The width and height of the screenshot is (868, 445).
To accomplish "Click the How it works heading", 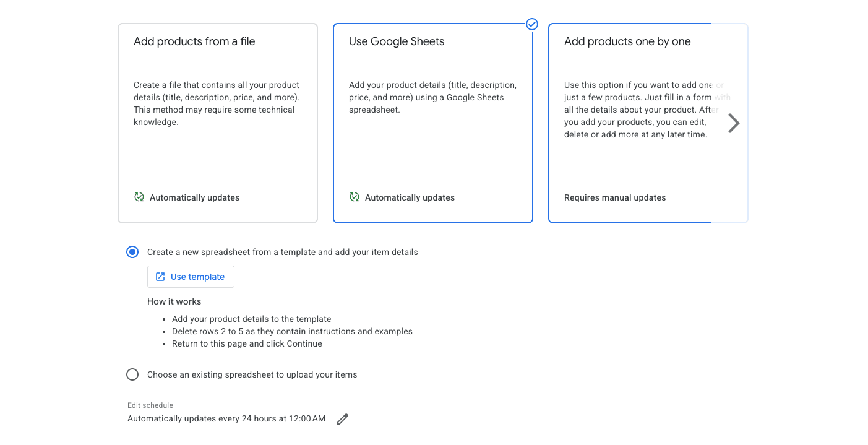I will click(174, 301).
